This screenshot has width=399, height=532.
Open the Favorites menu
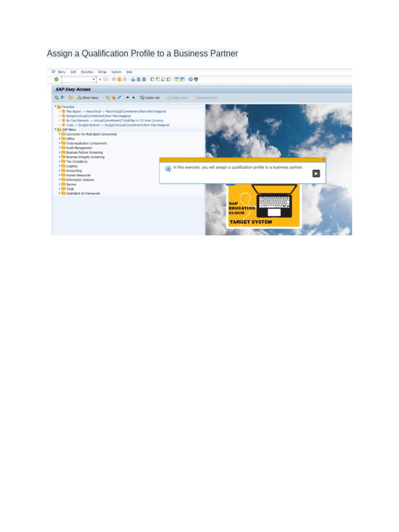point(87,72)
